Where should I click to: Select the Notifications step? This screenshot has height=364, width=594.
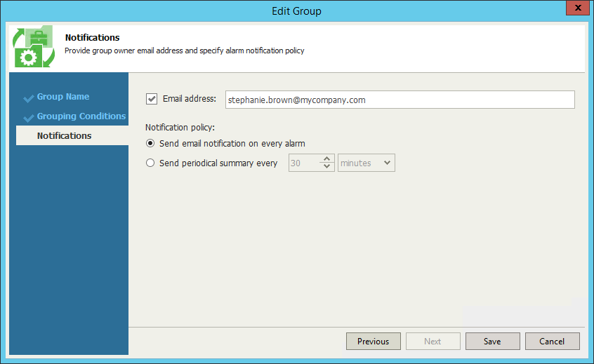coord(72,135)
